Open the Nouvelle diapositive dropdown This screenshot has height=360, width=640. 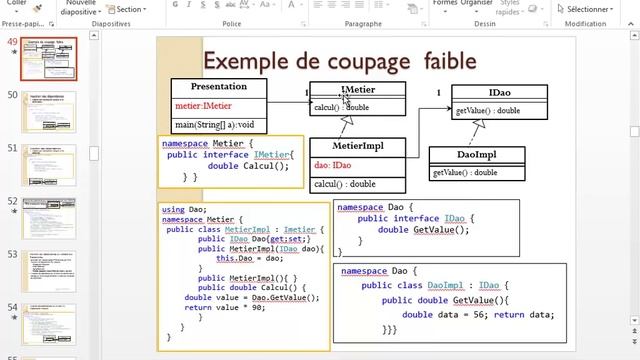(x=100, y=12)
